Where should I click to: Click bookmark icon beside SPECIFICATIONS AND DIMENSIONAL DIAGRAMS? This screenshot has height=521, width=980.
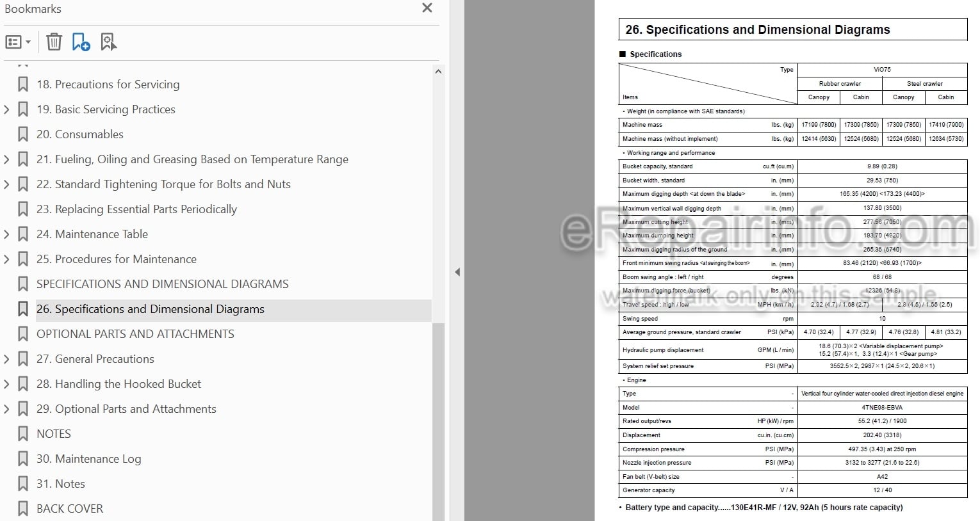23,284
